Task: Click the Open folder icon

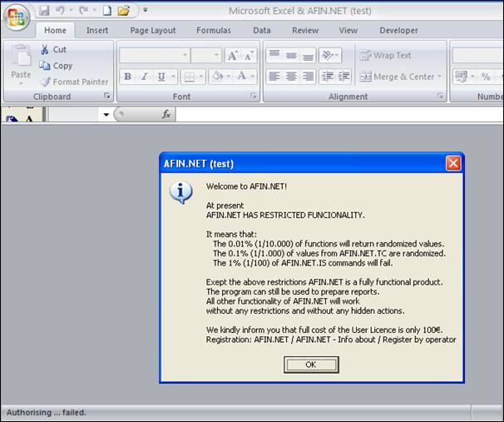Action: 123,11
